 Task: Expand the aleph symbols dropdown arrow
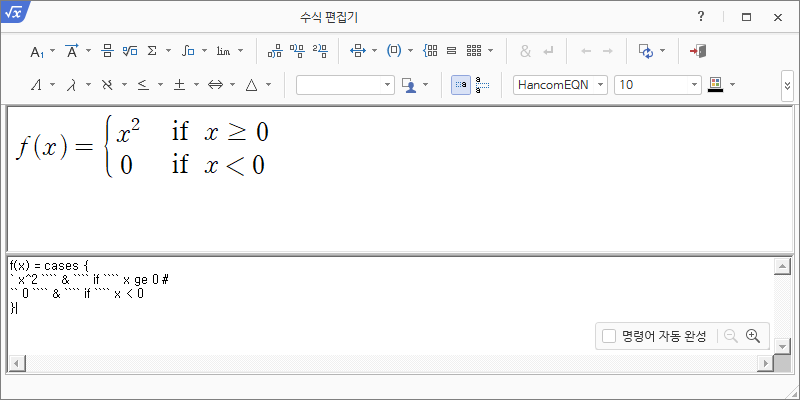124,85
